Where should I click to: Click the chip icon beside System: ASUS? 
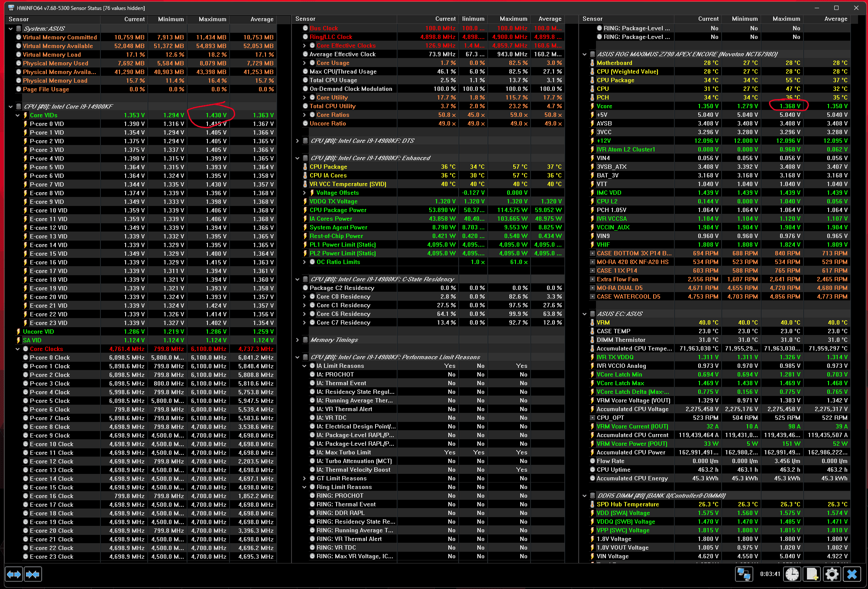pos(19,29)
